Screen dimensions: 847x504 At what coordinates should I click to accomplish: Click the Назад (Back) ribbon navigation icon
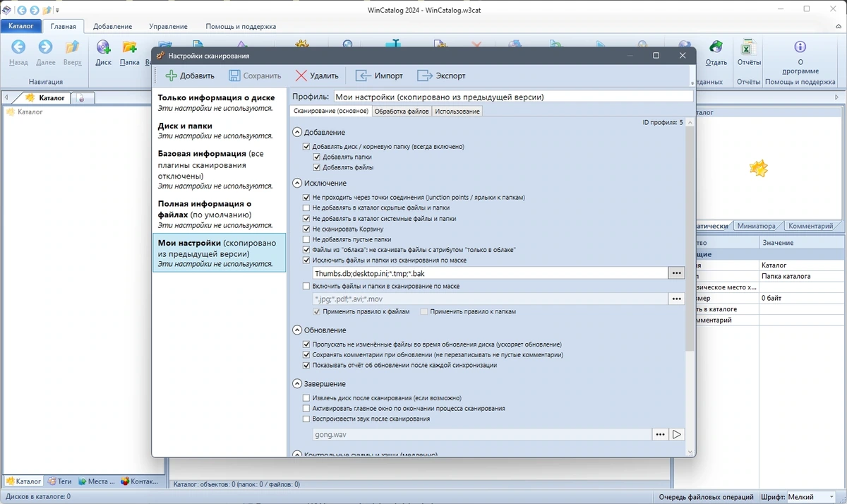pos(18,47)
